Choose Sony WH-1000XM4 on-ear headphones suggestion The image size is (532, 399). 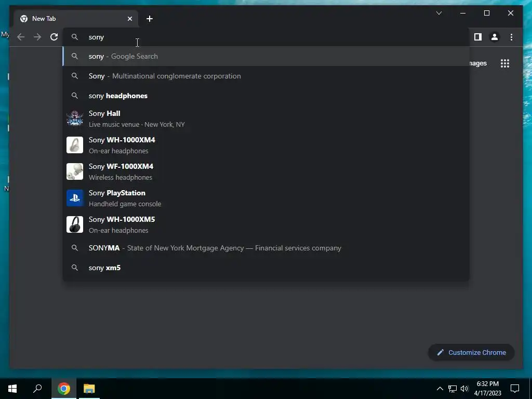pyautogui.click(x=266, y=145)
